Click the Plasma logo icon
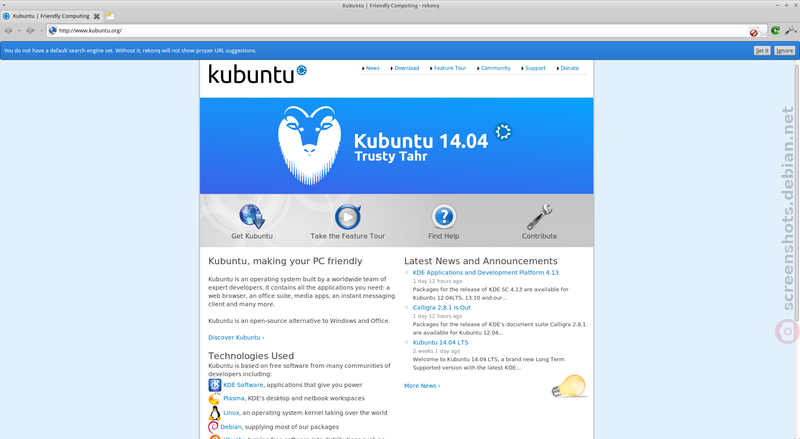 215,399
